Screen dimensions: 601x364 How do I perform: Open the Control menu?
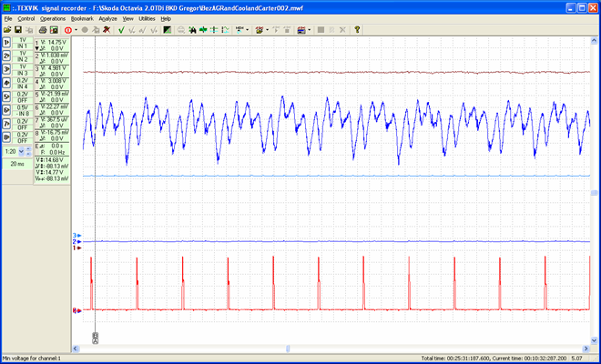click(26, 18)
